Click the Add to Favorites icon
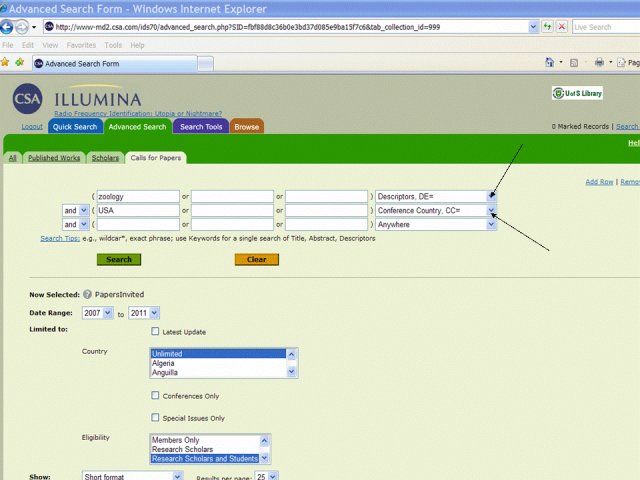640x480 pixels. tap(19, 62)
